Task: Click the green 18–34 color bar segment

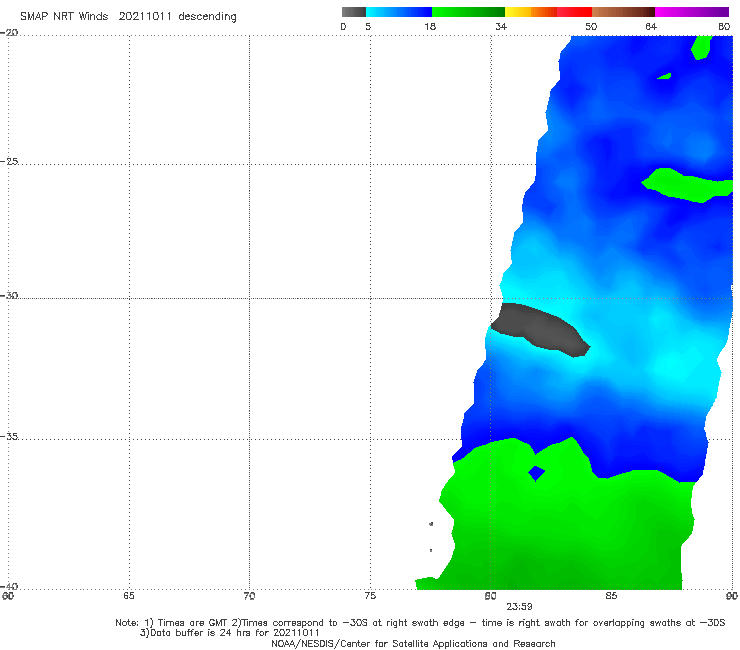Action: (468, 12)
